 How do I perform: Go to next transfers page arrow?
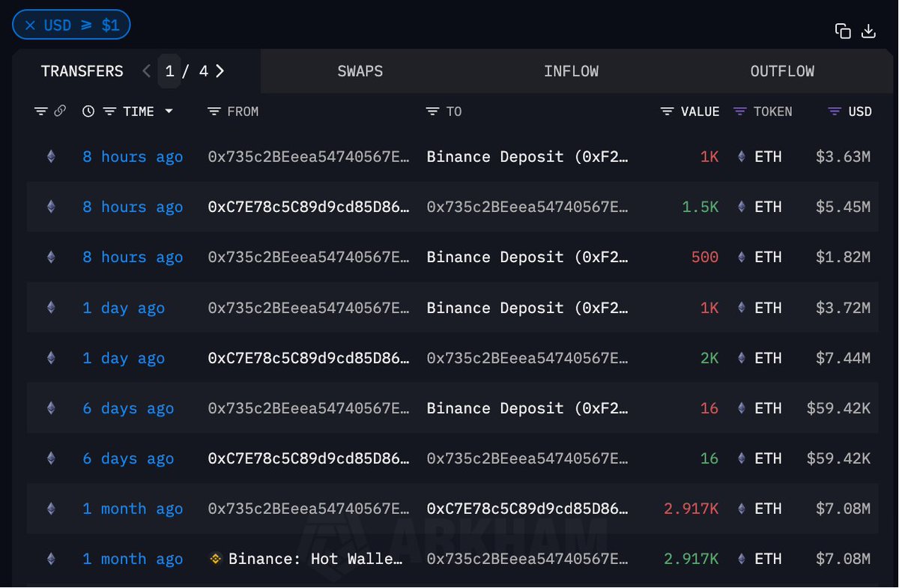click(x=220, y=71)
